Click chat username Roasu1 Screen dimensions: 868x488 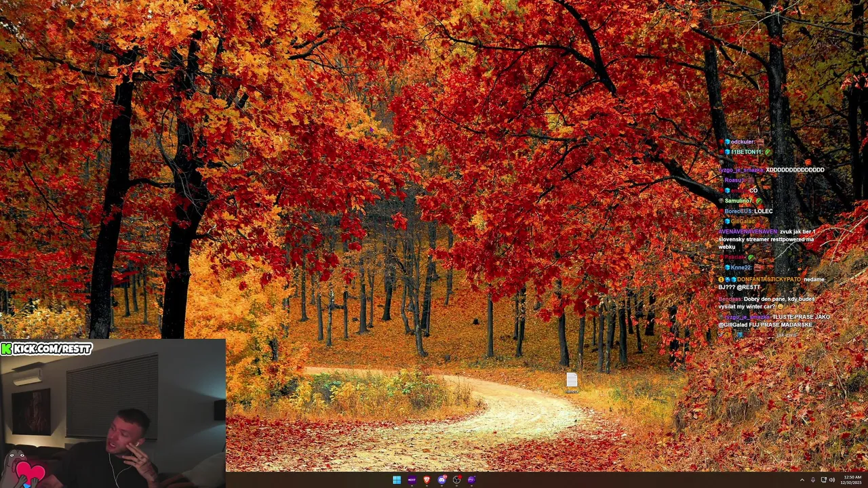[733, 180]
